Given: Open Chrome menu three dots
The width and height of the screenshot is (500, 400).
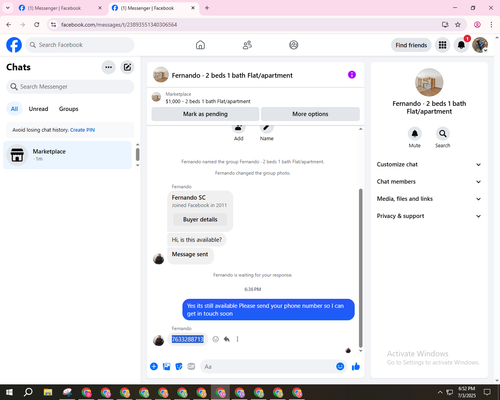Looking at the screenshot, I should tap(491, 25).
